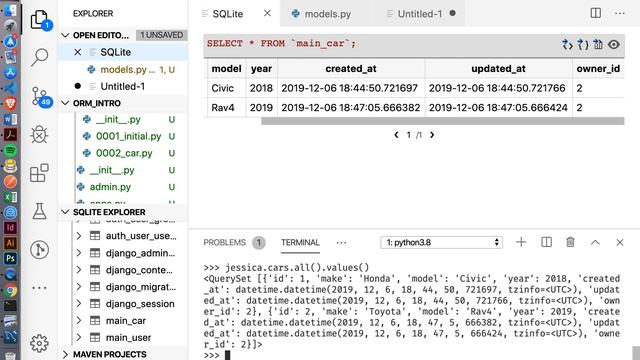Open the Git graph circular icon view

coord(39,249)
